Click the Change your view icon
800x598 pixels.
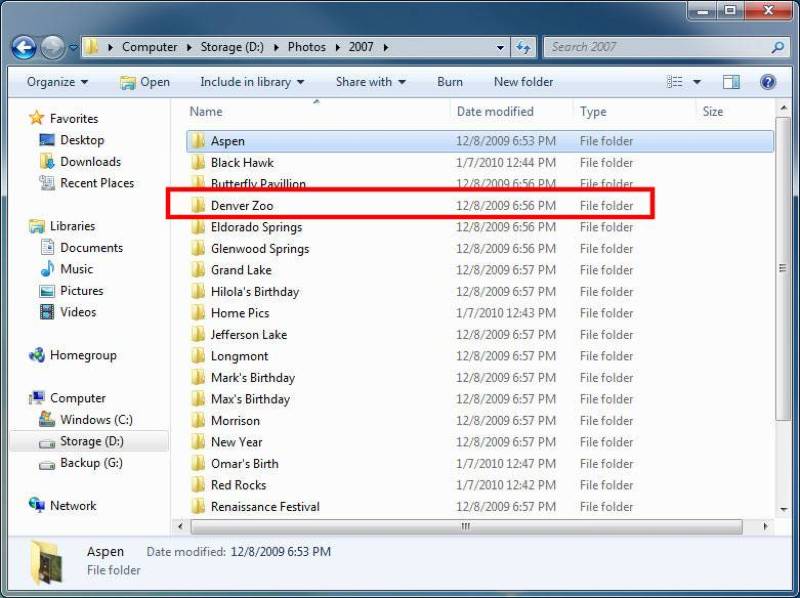(x=675, y=82)
